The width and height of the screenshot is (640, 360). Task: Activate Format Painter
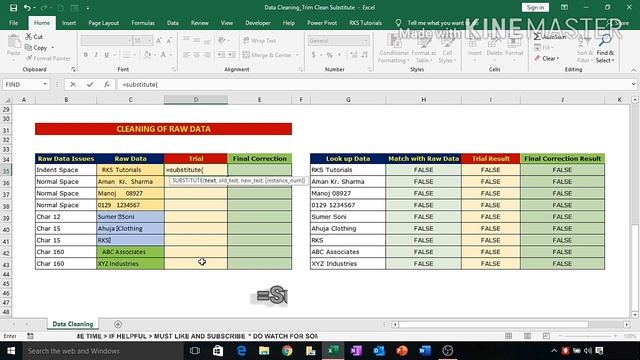48,58
